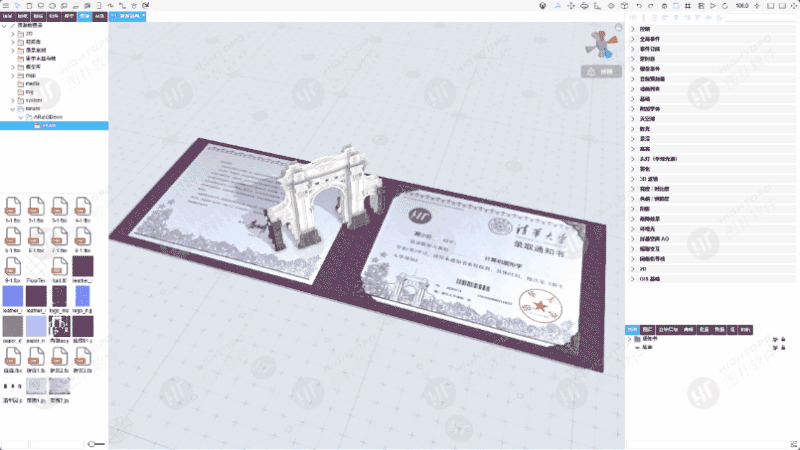Screen dimensions: 800x450
Task: Preview the scene with the play icon
Action: 713,6
